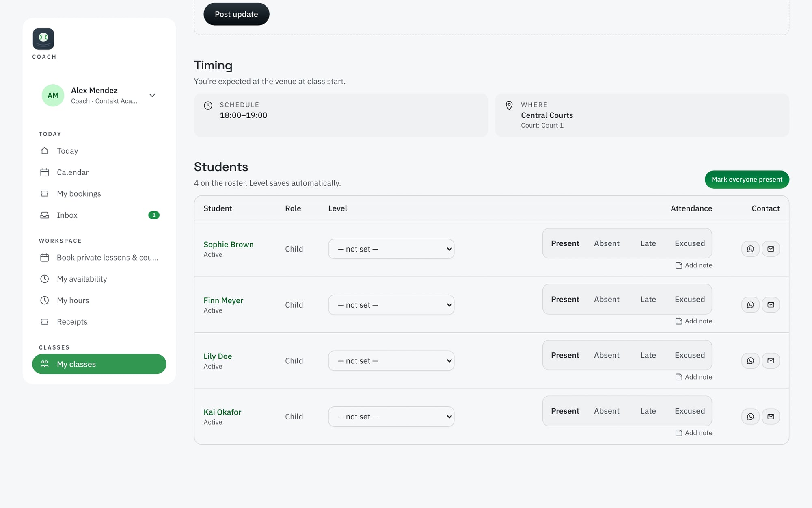
Task: Mark Lily Doe as Excused
Action: 689,355
